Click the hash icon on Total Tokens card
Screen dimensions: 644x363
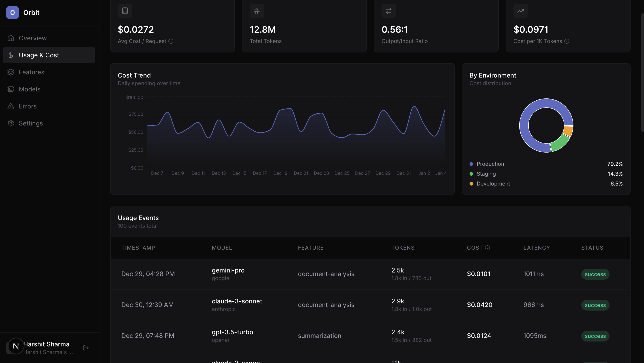pos(256,11)
